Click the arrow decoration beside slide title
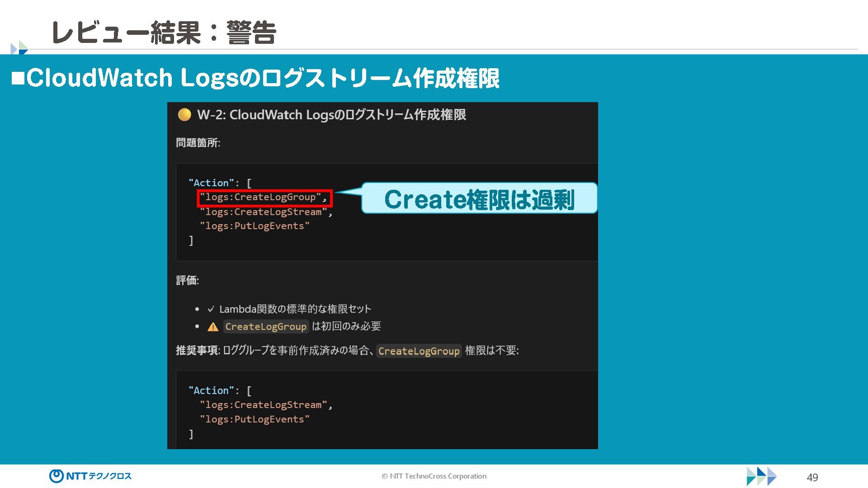 pos(19,47)
